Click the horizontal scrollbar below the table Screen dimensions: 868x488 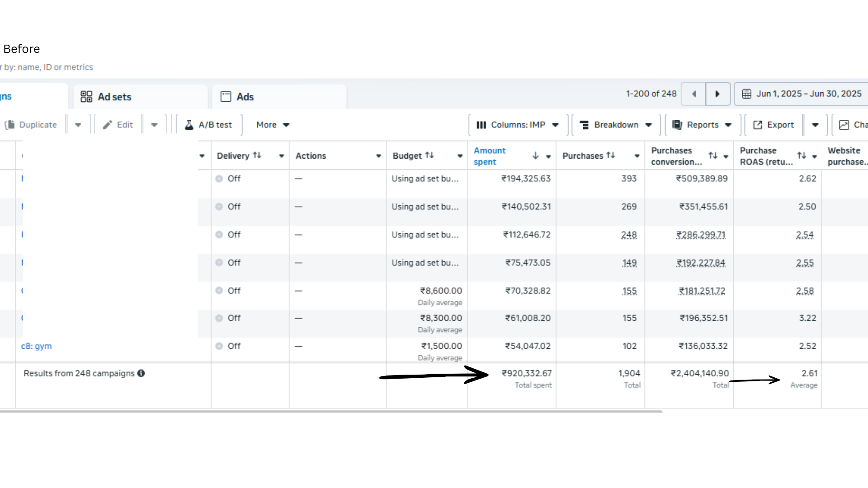pyautogui.click(x=330, y=412)
